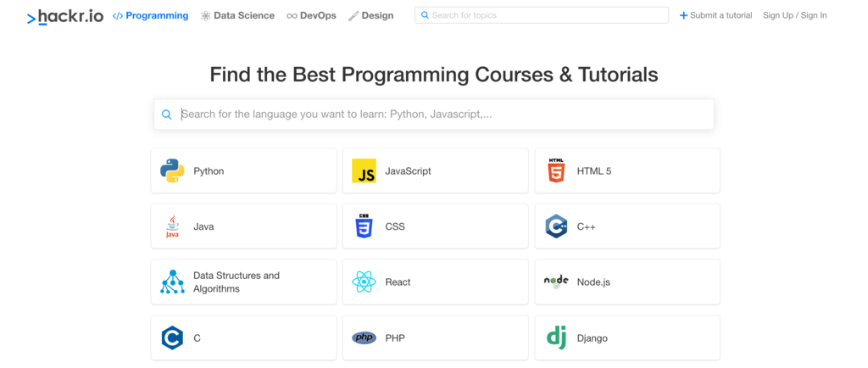Open Data Structures and Algorithms text
Image resolution: width=868 pixels, height=368 pixels.
coord(236,282)
